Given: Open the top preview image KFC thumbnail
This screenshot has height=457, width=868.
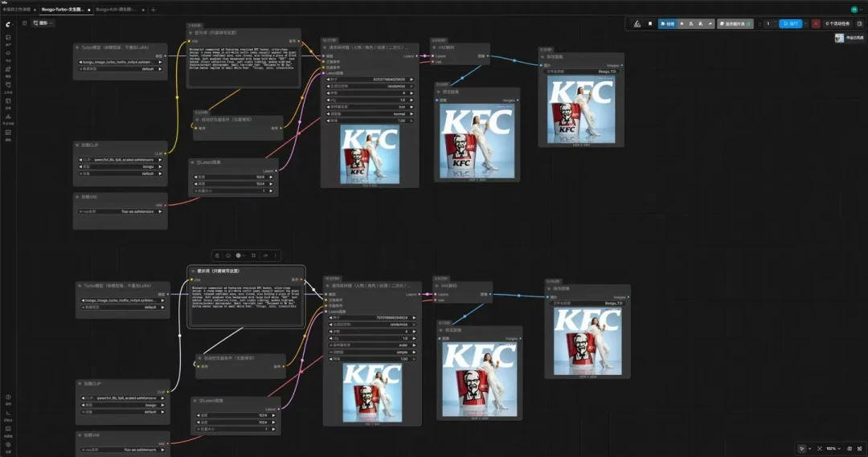Looking at the screenshot, I should (x=477, y=141).
